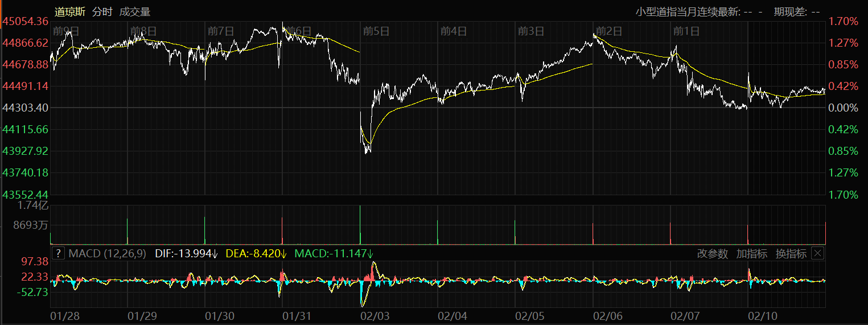Click the 01/30 date on the time axis
The image size is (868, 325).
coord(220,315)
